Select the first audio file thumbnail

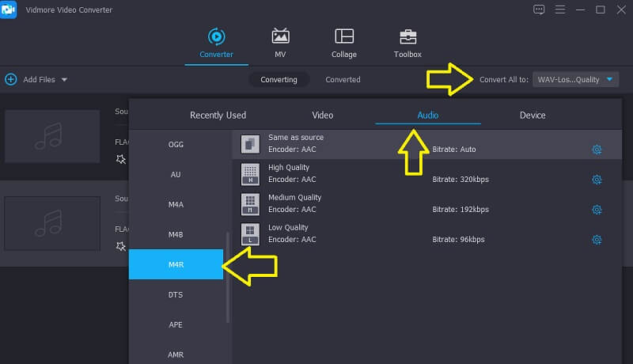point(52,136)
